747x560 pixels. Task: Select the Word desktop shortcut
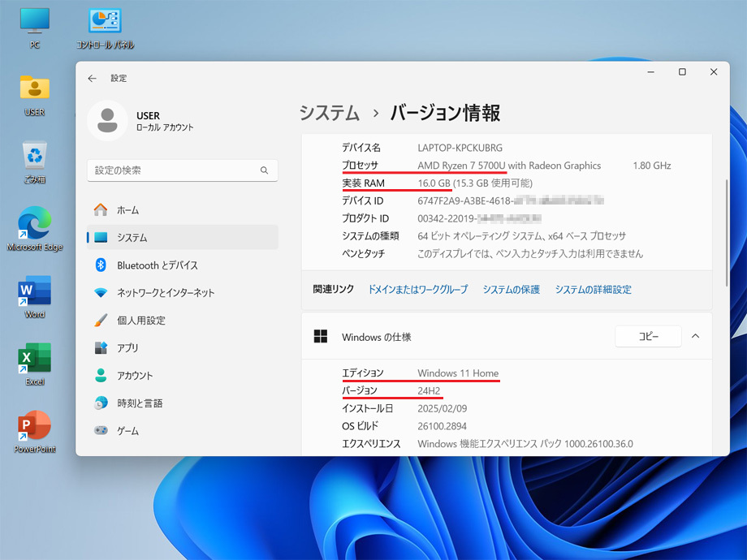(x=34, y=297)
